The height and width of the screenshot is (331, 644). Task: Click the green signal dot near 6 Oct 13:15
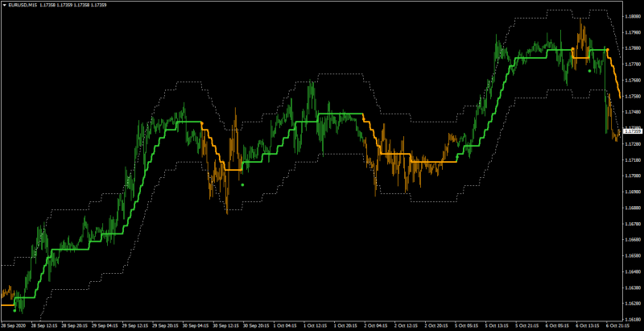pyautogui.click(x=589, y=71)
